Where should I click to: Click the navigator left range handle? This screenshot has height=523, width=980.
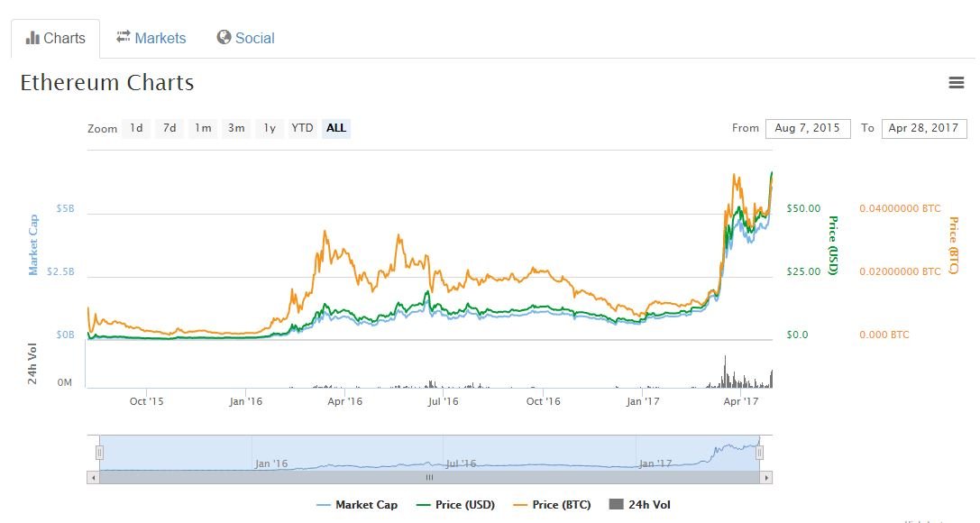(99, 453)
